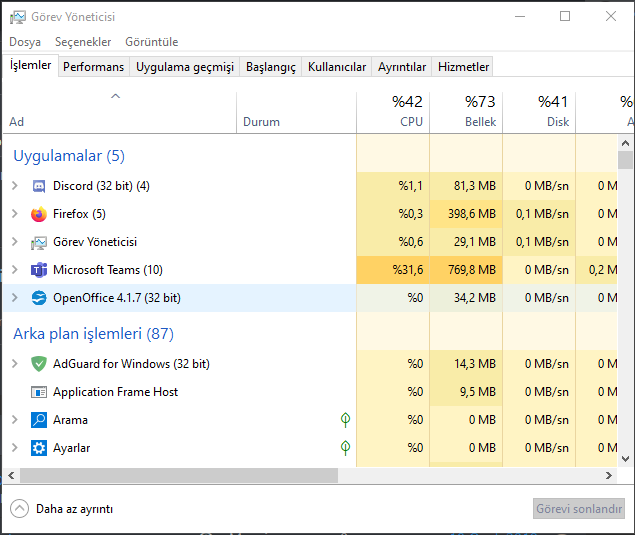Open the Dosya menu
The height and width of the screenshot is (535, 635).
[25, 42]
